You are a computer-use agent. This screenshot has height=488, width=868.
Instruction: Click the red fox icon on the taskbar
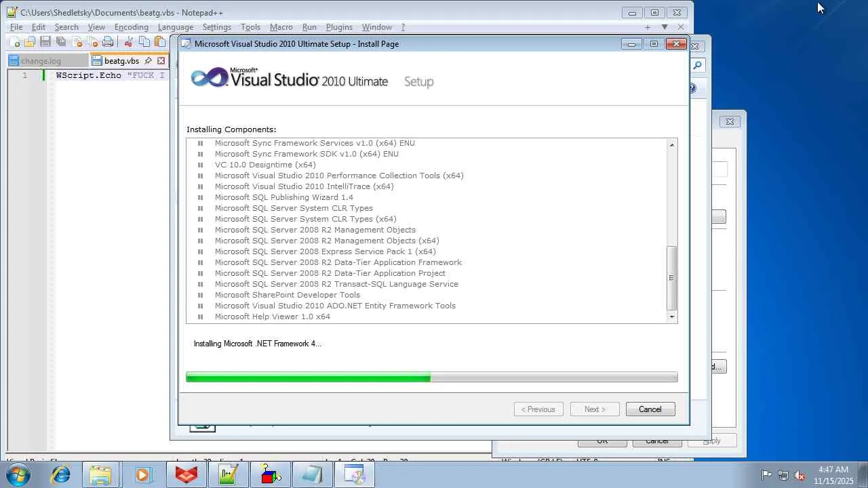pyautogui.click(x=186, y=475)
